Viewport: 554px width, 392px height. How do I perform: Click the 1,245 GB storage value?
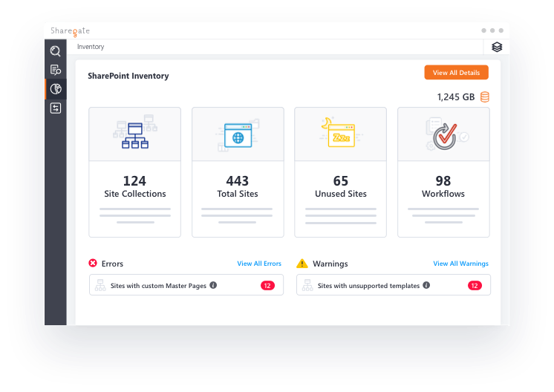(x=456, y=97)
